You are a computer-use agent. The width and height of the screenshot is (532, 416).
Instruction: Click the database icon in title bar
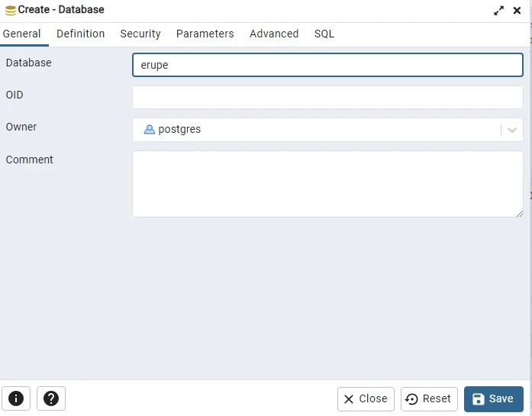11,11
